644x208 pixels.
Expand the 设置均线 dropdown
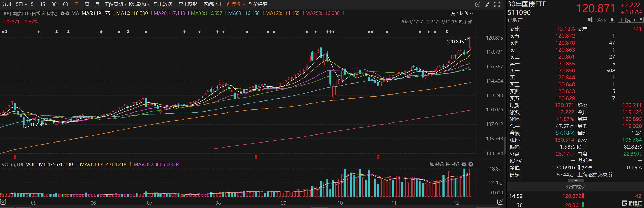[461, 13]
